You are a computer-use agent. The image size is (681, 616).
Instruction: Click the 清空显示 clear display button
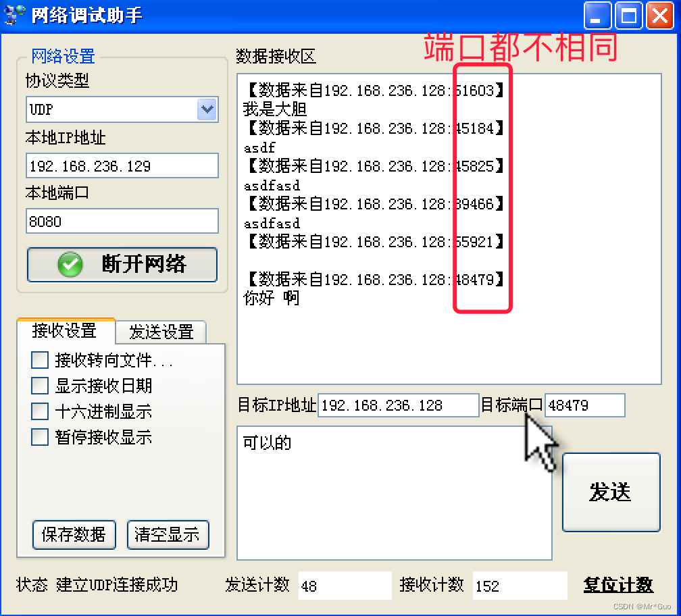(168, 534)
